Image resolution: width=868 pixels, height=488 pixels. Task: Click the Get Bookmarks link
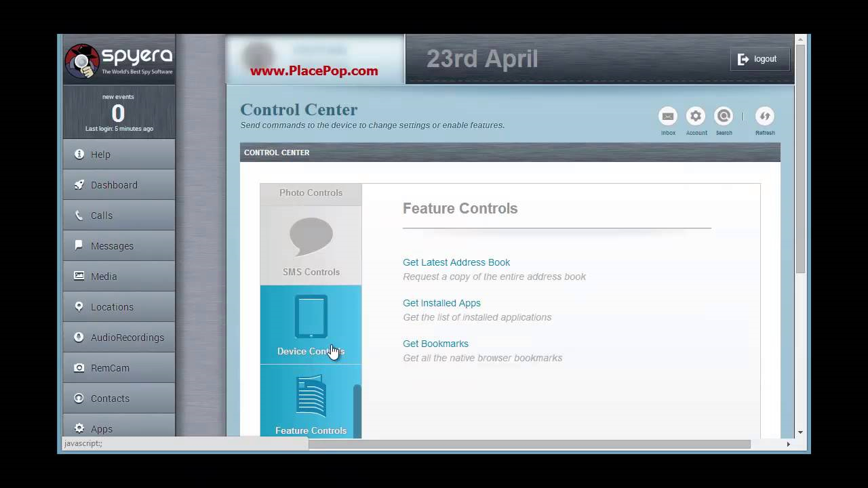pos(435,344)
